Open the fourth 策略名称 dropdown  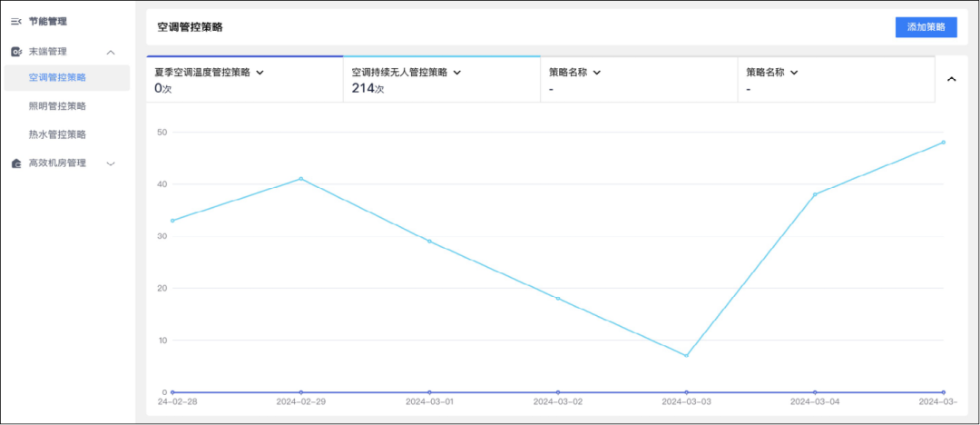click(x=794, y=72)
